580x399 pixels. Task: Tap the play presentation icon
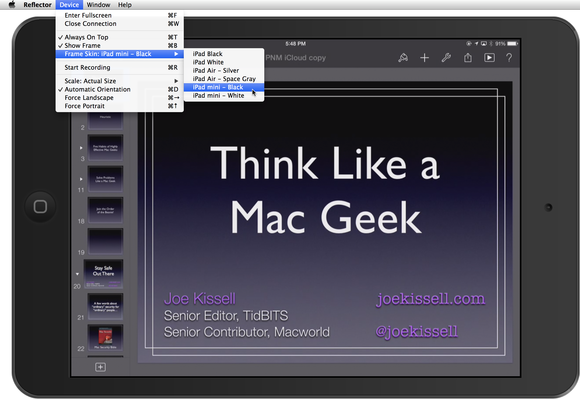click(489, 58)
